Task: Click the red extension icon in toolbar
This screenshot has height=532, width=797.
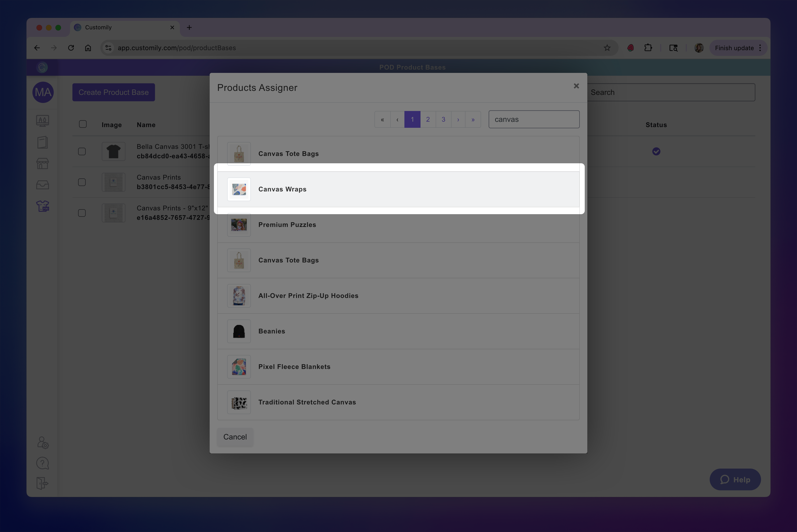Action: coord(630,48)
